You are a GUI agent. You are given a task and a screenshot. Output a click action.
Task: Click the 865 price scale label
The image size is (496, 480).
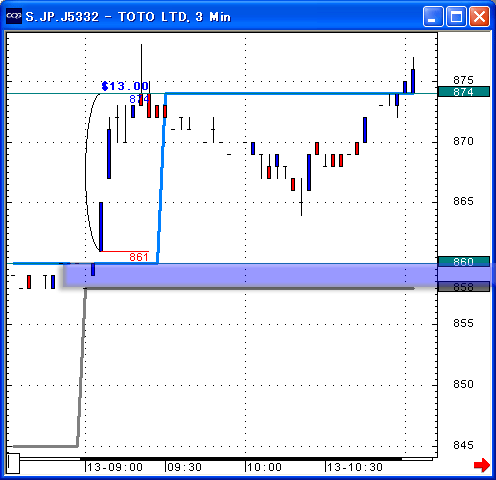(x=463, y=201)
